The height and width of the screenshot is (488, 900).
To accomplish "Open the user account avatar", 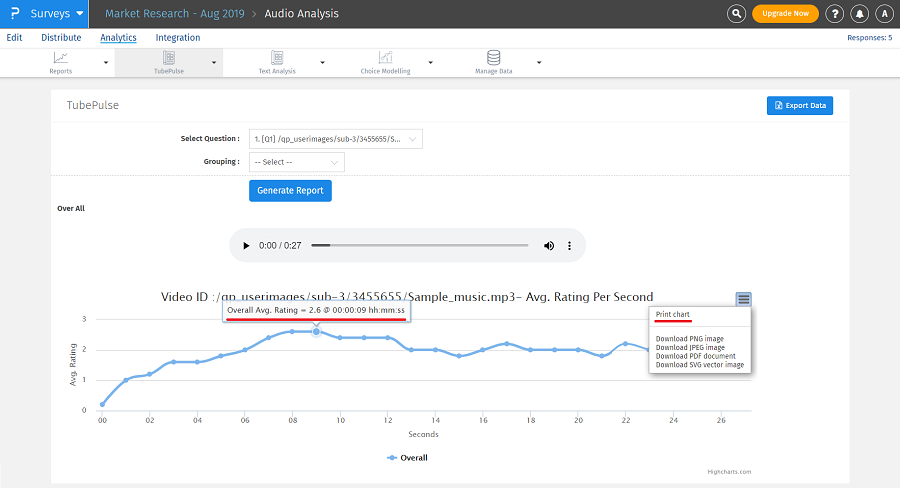I will click(884, 14).
